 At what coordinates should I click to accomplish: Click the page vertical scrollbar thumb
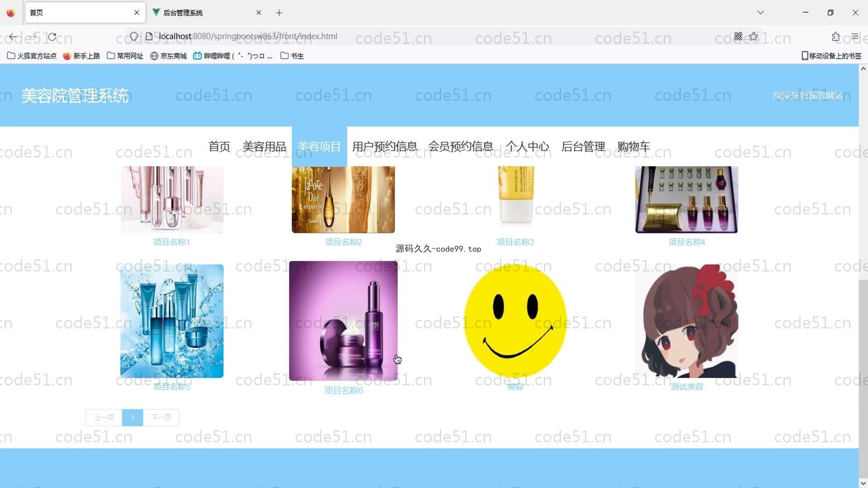(x=863, y=379)
